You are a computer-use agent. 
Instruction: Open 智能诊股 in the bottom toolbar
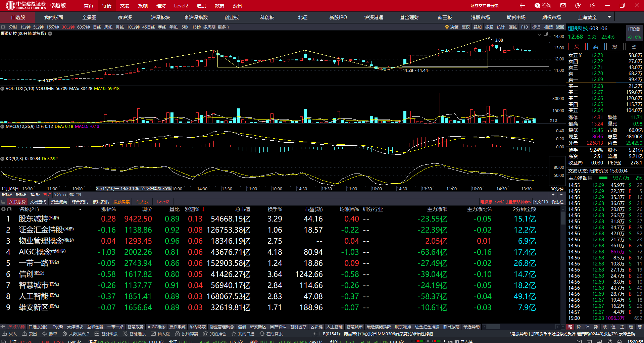point(106,334)
